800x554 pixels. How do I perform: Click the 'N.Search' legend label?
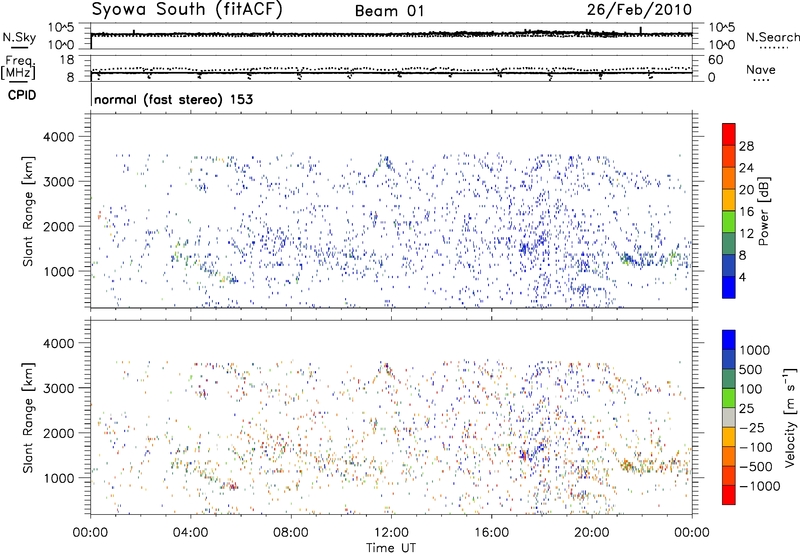(772, 37)
